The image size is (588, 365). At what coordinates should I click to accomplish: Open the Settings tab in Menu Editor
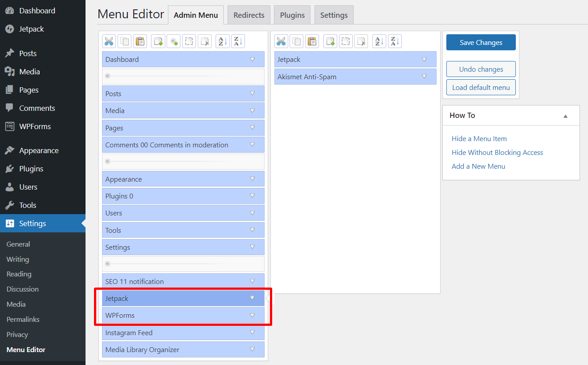(334, 15)
